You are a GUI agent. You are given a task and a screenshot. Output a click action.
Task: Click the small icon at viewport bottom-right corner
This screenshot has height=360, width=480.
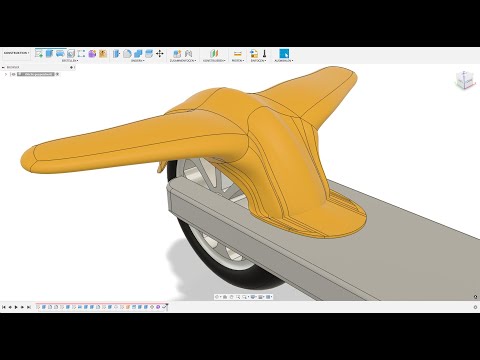(x=475, y=297)
